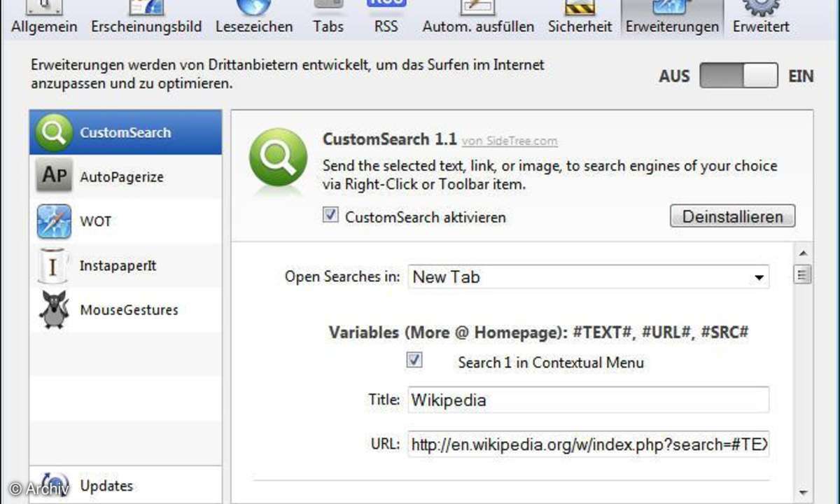The height and width of the screenshot is (504, 840).
Task: Open the Autom. ausfüllen tab
Action: point(478,19)
